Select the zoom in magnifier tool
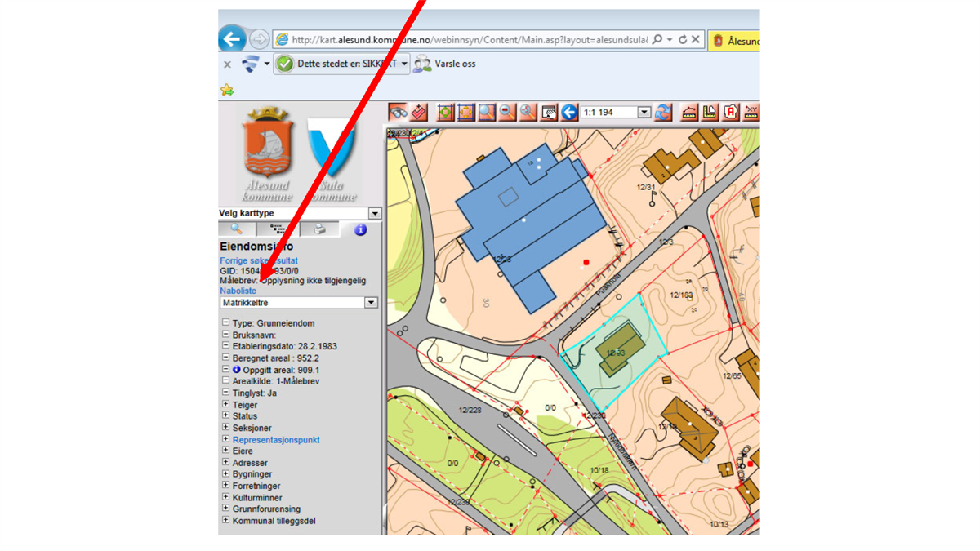The width and height of the screenshot is (980, 551). (x=487, y=112)
